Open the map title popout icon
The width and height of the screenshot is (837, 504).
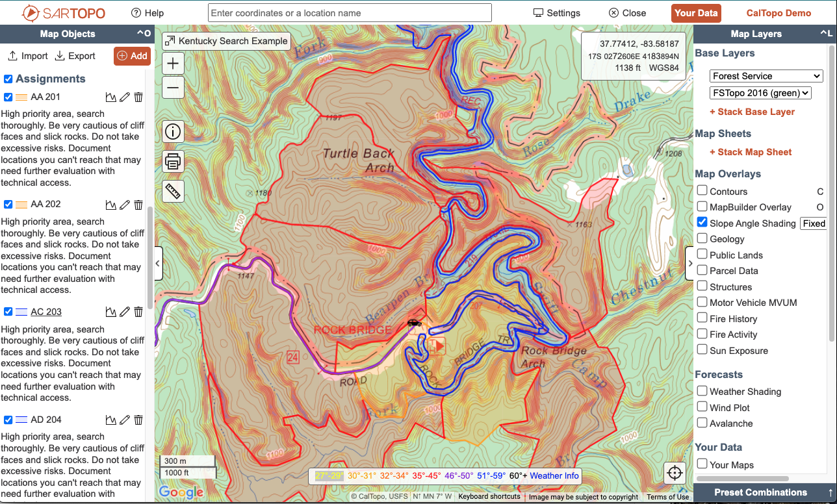point(170,41)
